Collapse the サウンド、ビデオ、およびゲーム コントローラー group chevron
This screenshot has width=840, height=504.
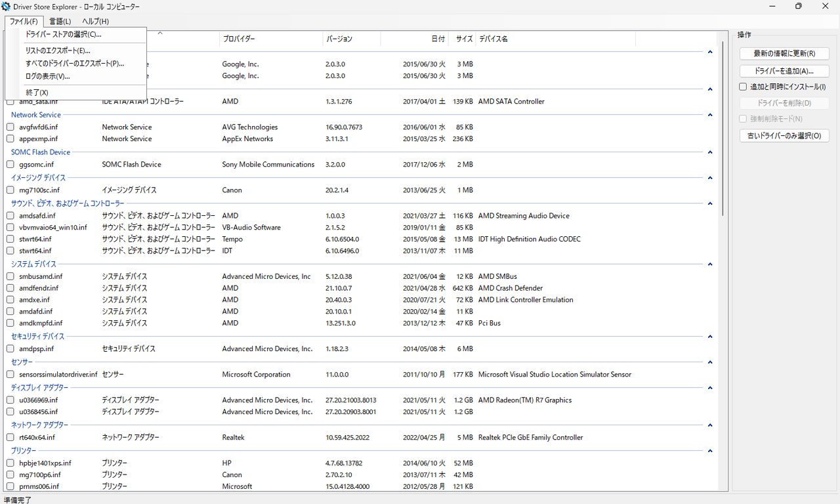click(x=710, y=203)
